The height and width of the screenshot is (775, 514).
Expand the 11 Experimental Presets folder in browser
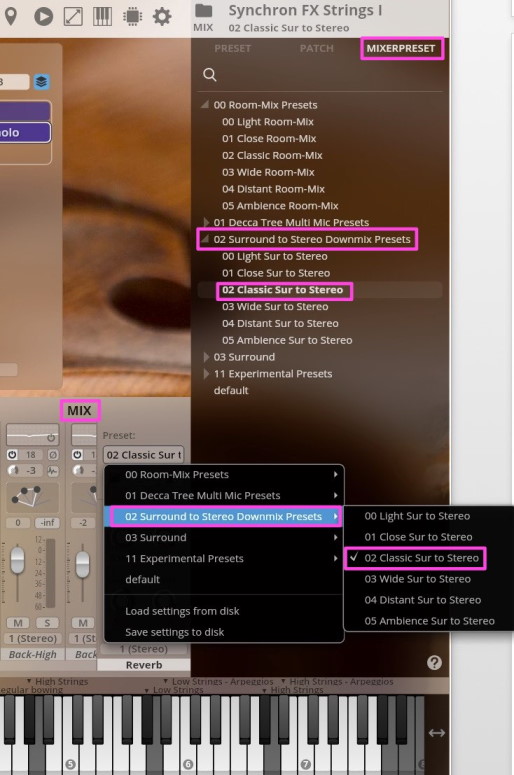coord(206,374)
